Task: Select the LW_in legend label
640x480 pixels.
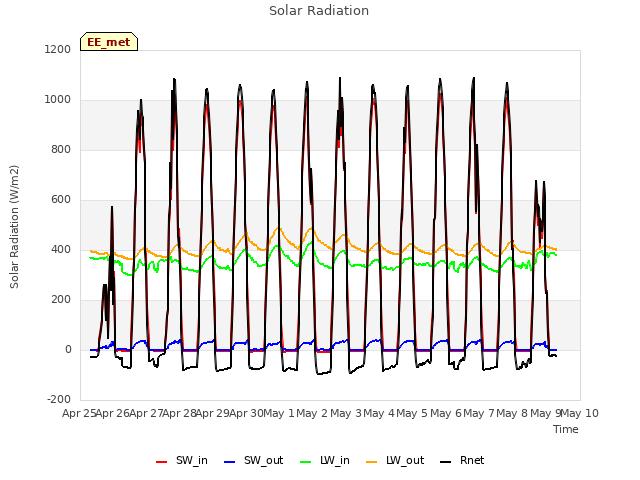Action: click(x=335, y=460)
